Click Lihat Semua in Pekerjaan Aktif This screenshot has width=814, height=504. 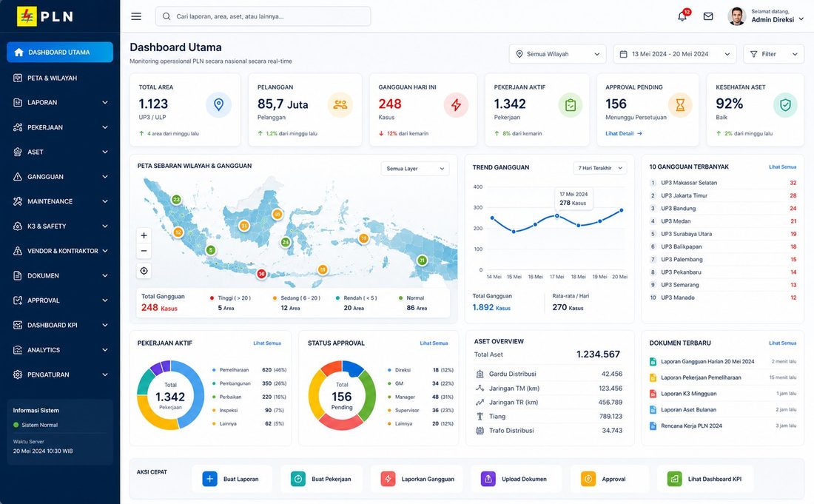coord(267,343)
